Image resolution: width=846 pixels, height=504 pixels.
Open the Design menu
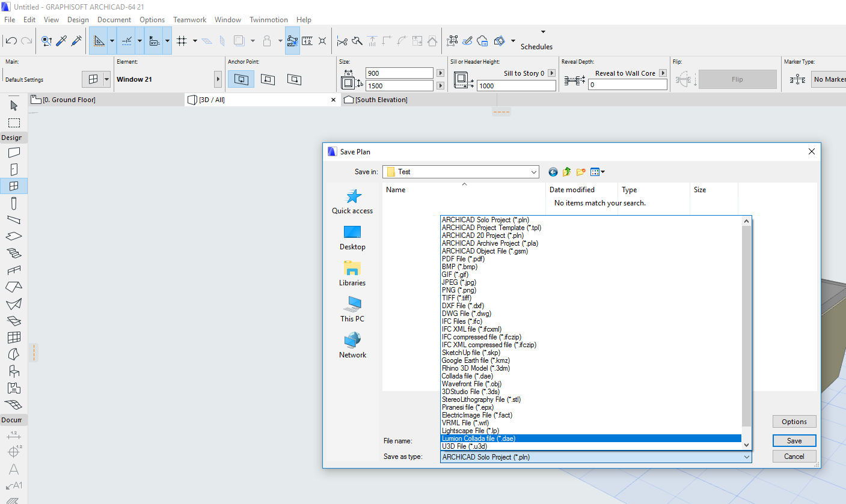pos(78,20)
